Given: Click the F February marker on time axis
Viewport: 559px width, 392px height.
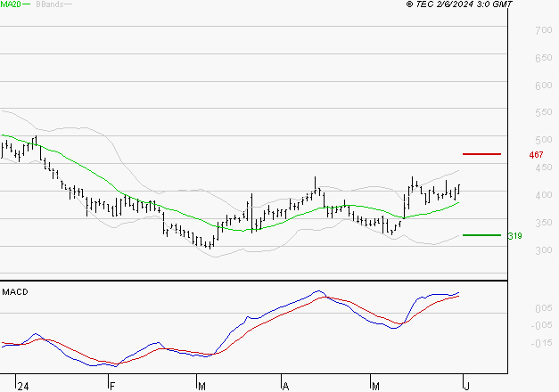Looking at the screenshot, I should click(x=112, y=387).
